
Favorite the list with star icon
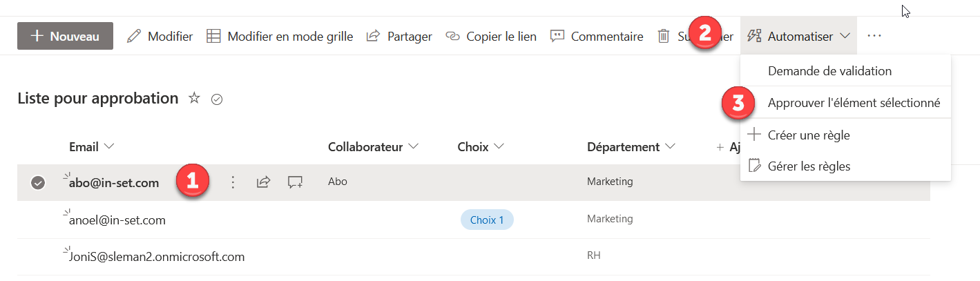click(x=194, y=98)
